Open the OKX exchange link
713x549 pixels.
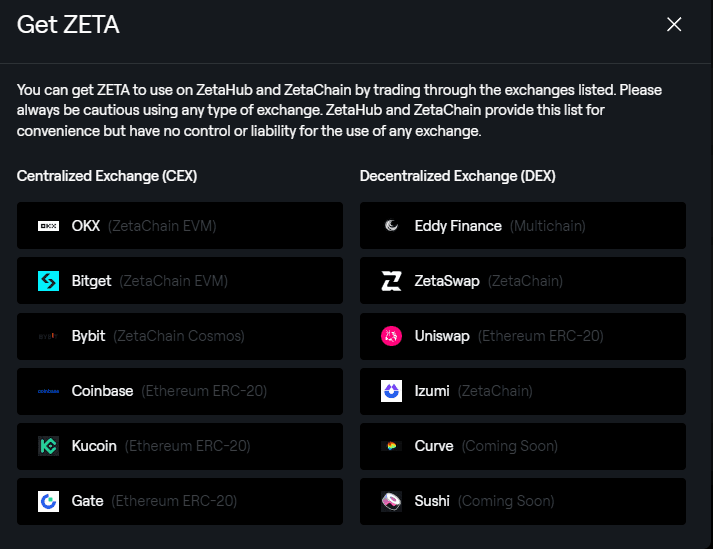pos(180,226)
